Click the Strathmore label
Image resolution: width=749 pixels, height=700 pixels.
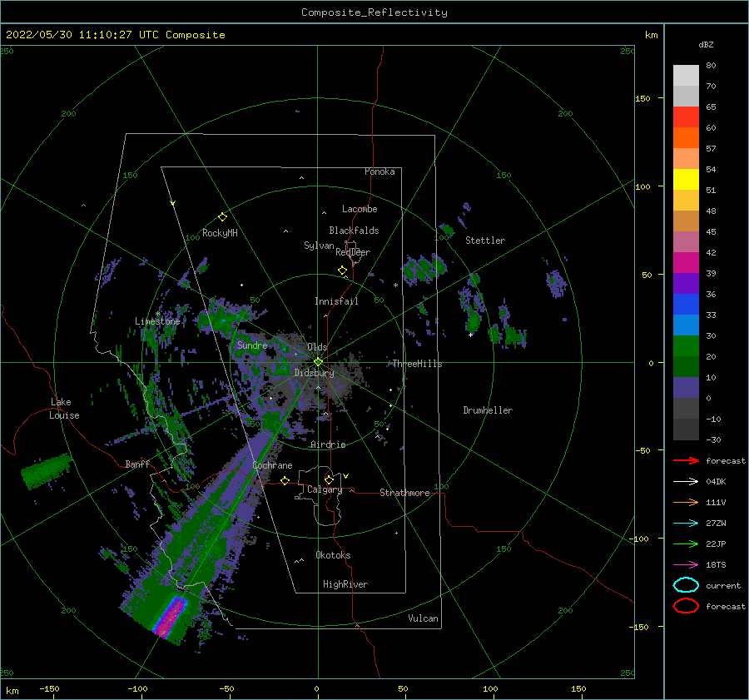tap(404, 493)
